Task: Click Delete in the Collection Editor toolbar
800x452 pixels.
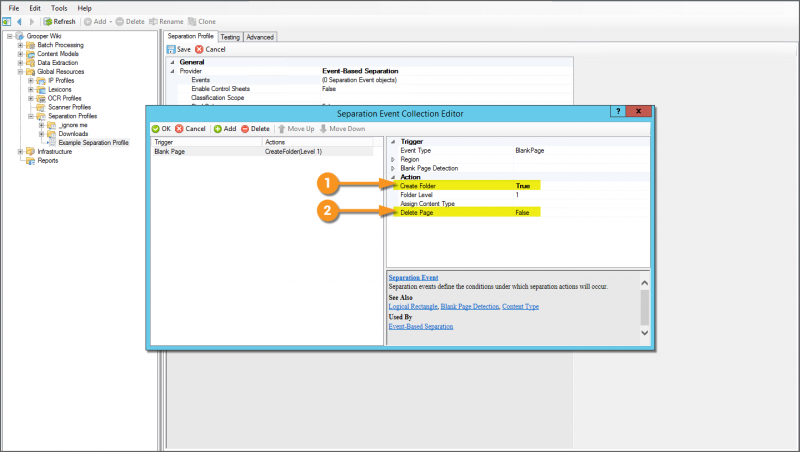Action: pyautogui.click(x=255, y=129)
